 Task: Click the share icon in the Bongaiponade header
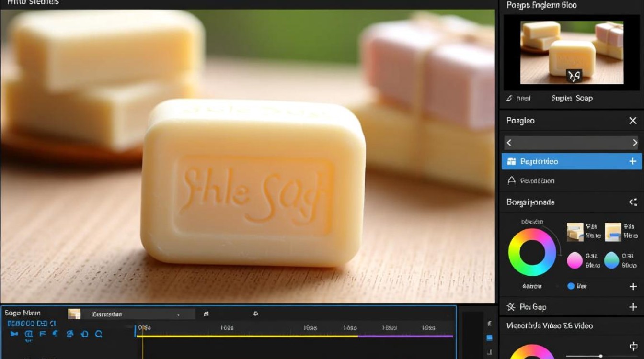[633, 202]
